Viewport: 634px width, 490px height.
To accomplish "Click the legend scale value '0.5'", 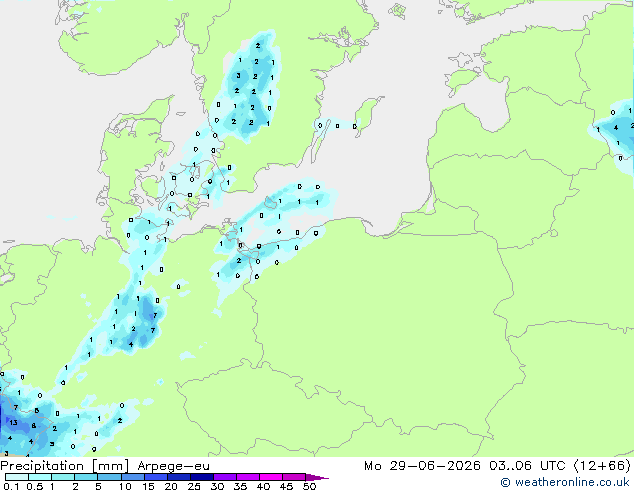I will (34, 486).
